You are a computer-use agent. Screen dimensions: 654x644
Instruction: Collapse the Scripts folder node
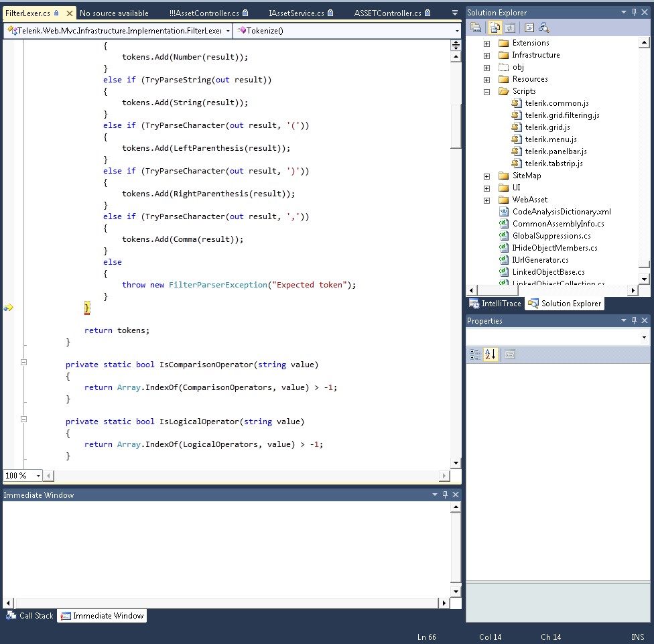click(x=486, y=92)
